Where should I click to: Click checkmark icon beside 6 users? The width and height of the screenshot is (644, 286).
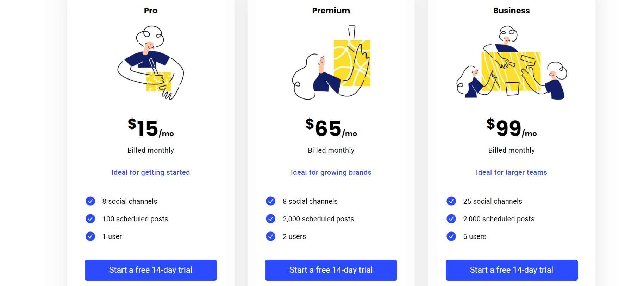[451, 236]
